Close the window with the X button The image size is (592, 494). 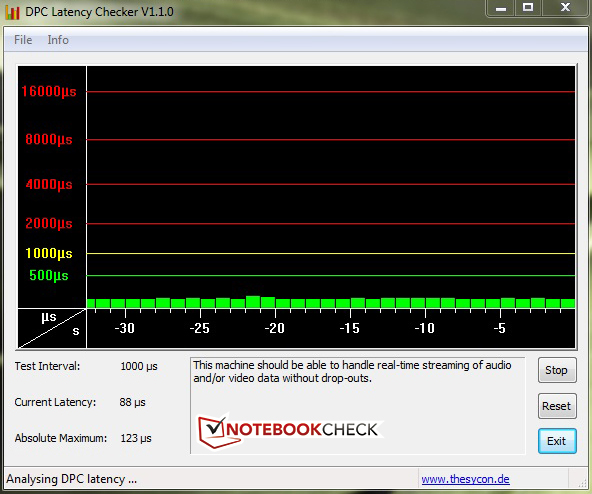point(565,8)
